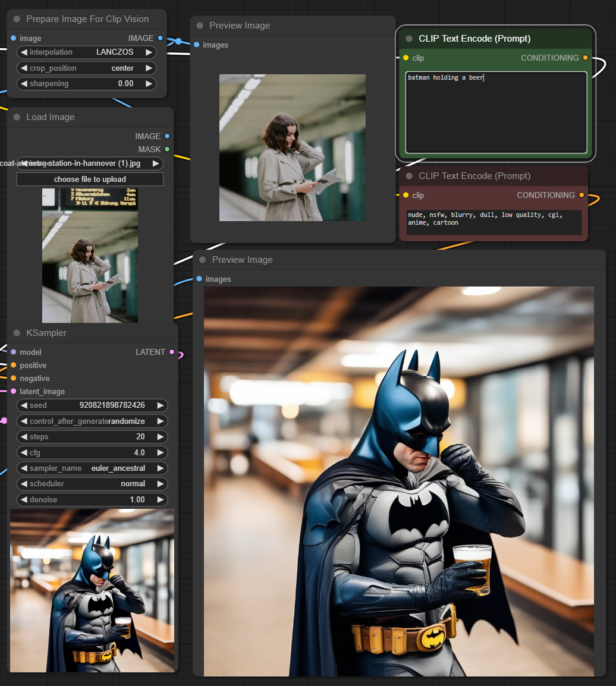
Task: Click the woman image in upper Preview Image
Action: click(293, 147)
